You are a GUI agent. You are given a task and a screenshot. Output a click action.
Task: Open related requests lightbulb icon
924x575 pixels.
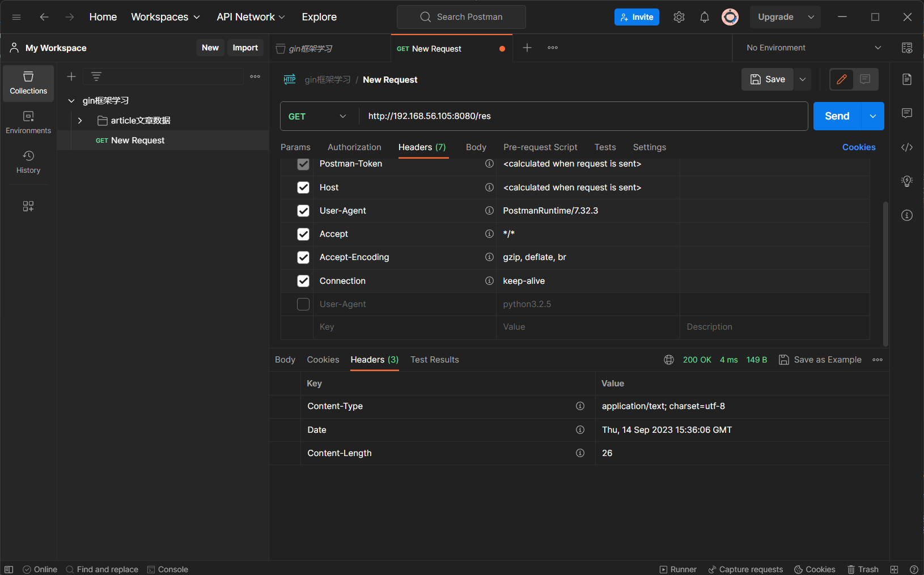coord(907,181)
